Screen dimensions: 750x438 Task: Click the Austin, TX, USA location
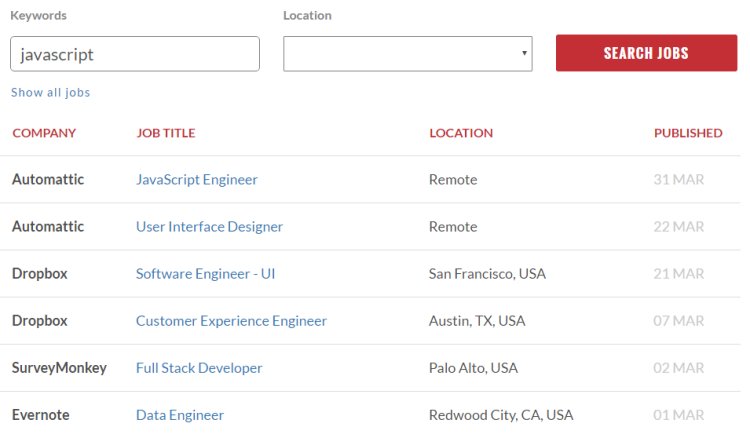[x=477, y=320]
